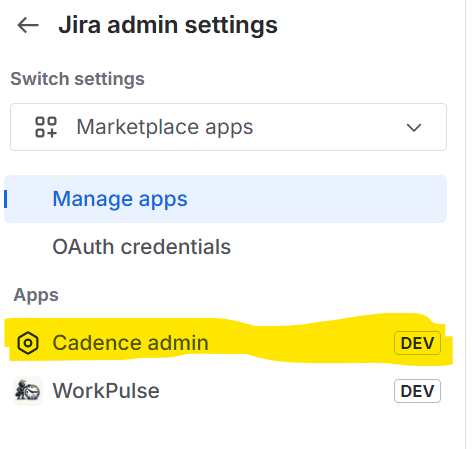Click the WorkPulse app icon
The image size is (475, 449).
(x=28, y=391)
